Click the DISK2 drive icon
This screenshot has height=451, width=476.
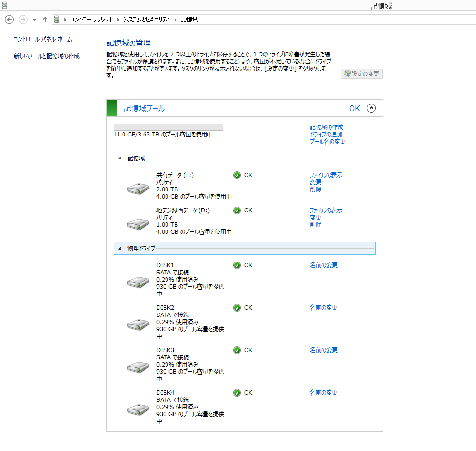(137, 324)
